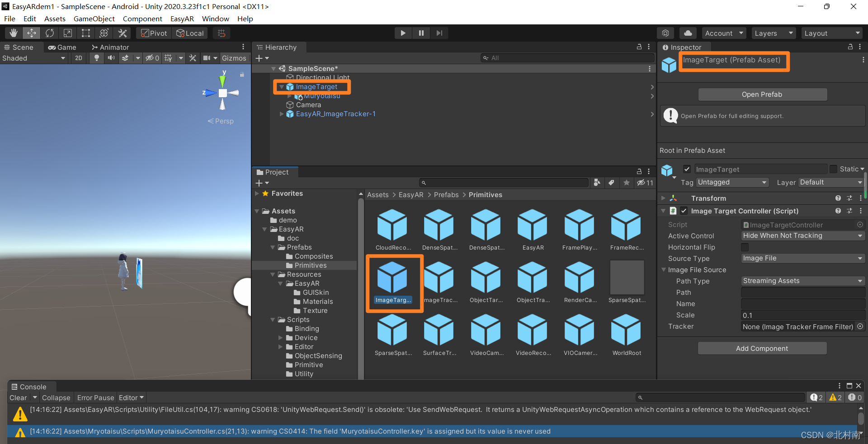Click the Project search field

(x=504, y=183)
